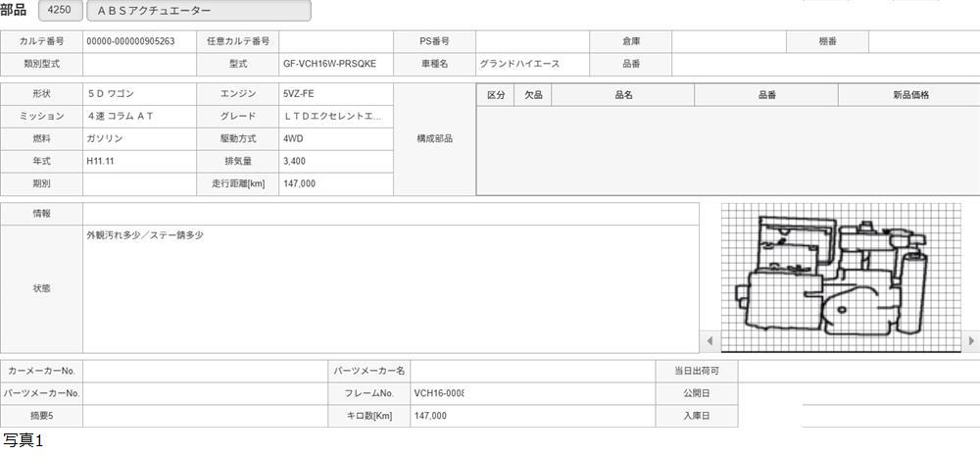Click the empty 倉庫 field
Viewport: 980px width, 457px height.
pyautogui.click(x=729, y=41)
